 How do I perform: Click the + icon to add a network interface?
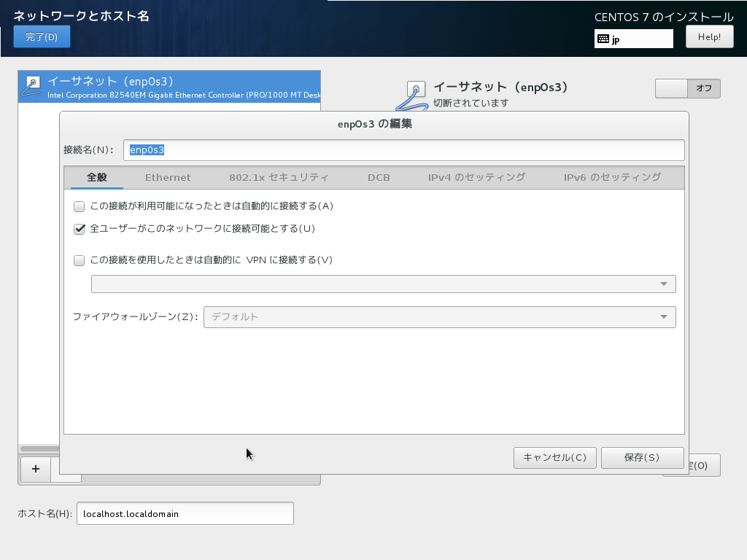35,470
